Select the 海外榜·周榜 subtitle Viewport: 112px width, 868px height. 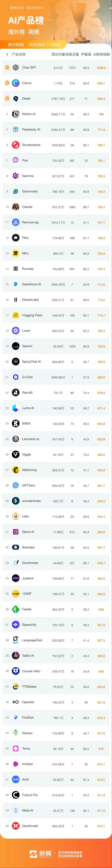click(24, 32)
